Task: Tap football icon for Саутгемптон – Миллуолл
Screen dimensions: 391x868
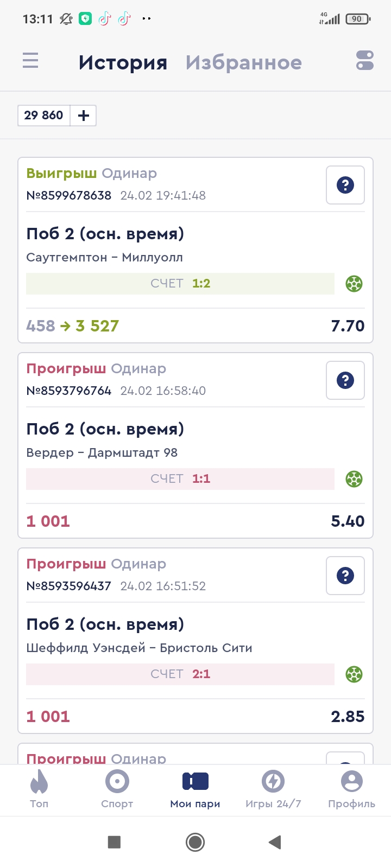Action: [x=354, y=284]
